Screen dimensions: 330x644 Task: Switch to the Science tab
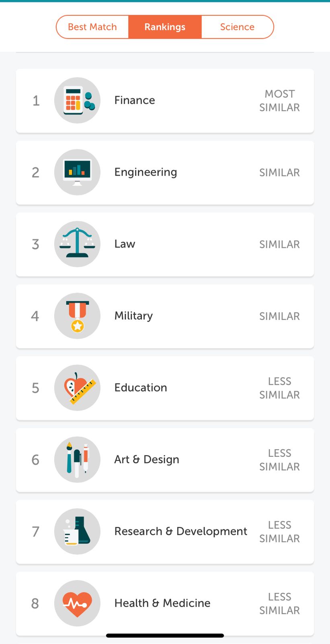pyautogui.click(x=237, y=27)
